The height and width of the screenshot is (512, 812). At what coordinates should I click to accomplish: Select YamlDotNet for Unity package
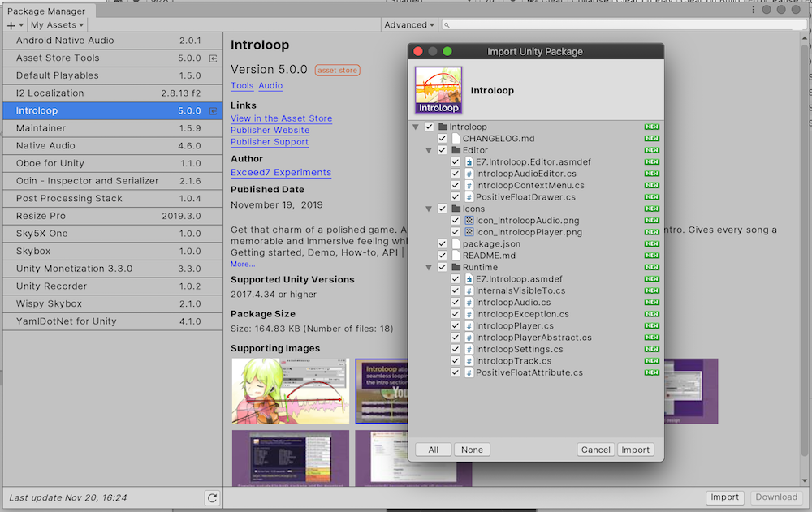pyautogui.click(x=113, y=321)
